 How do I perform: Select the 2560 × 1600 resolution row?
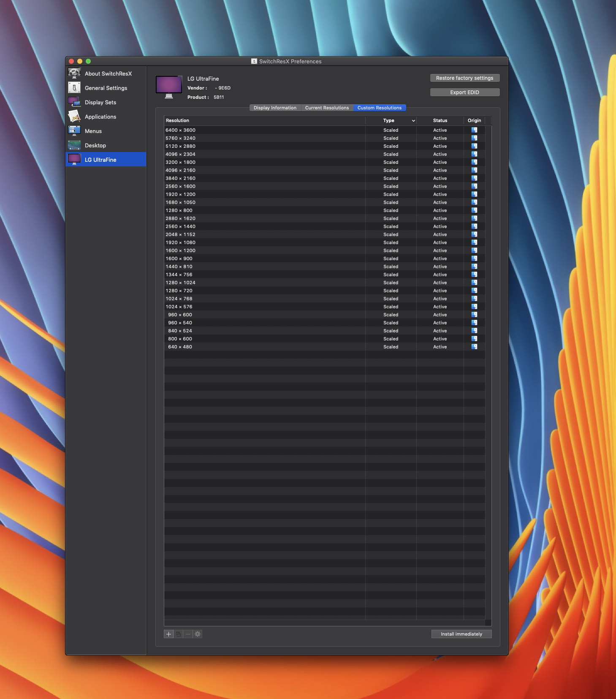(324, 186)
